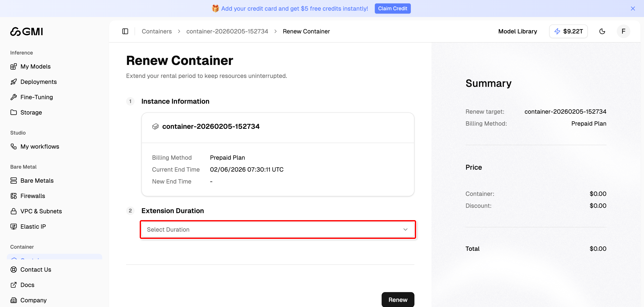
Task: Expand the extension duration chevron
Action: coord(405,229)
